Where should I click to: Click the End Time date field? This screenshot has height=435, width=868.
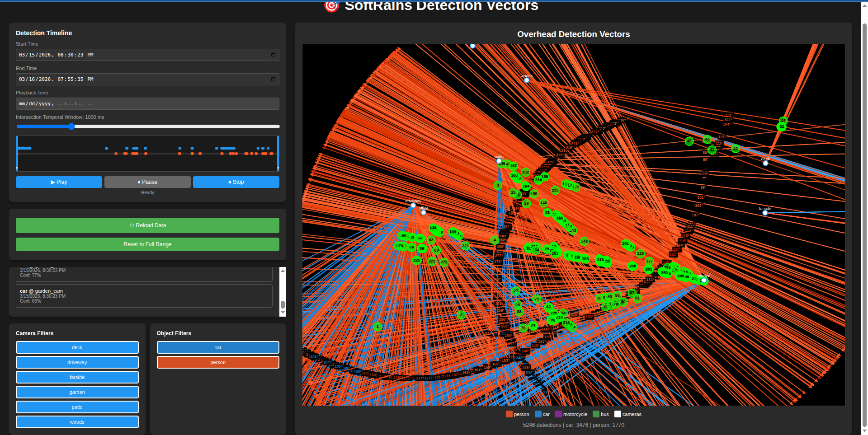click(147, 79)
